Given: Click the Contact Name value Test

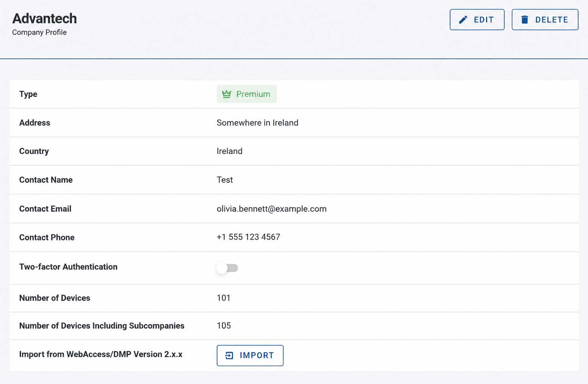Looking at the screenshot, I should (225, 180).
